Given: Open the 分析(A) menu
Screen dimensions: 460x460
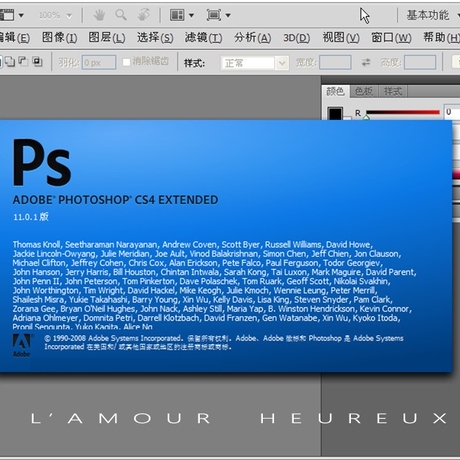Looking at the screenshot, I should click(252, 38).
